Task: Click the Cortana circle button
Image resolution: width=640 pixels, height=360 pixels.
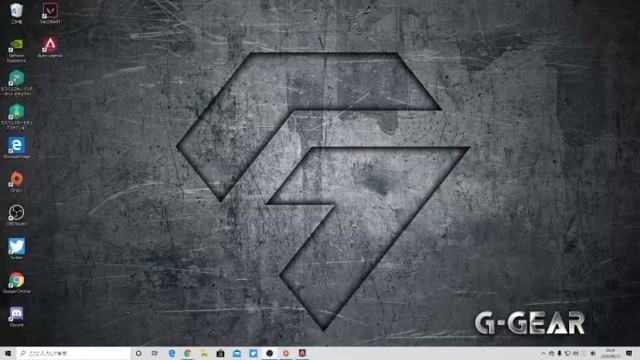Action: pyautogui.click(x=138, y=353)
